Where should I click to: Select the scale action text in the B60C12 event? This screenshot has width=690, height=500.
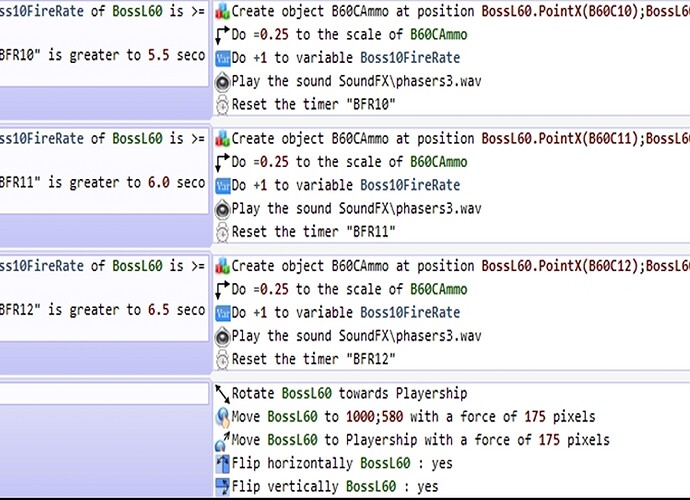point(349,290)
